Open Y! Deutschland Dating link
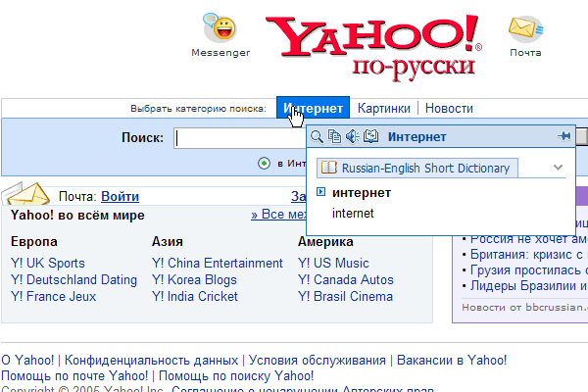The image size is (588, 392). 73,280
